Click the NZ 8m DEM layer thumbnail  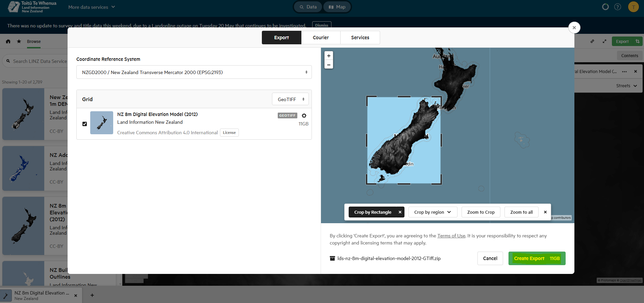[x=102, y=123]
